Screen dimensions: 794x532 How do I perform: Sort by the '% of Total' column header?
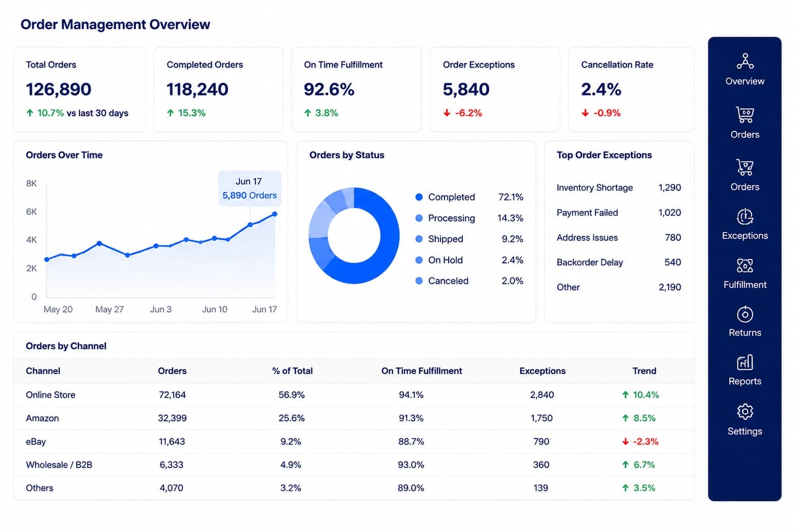coord(292,371)
